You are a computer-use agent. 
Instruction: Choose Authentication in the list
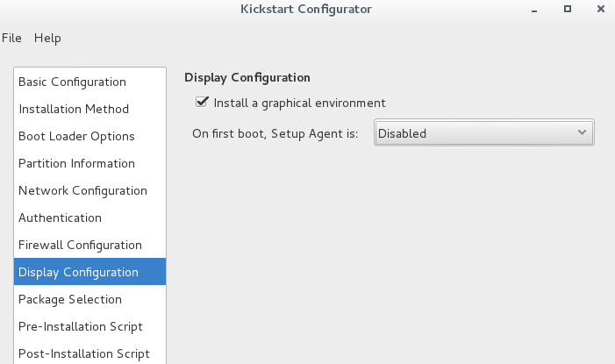click(x=89, y=218)
